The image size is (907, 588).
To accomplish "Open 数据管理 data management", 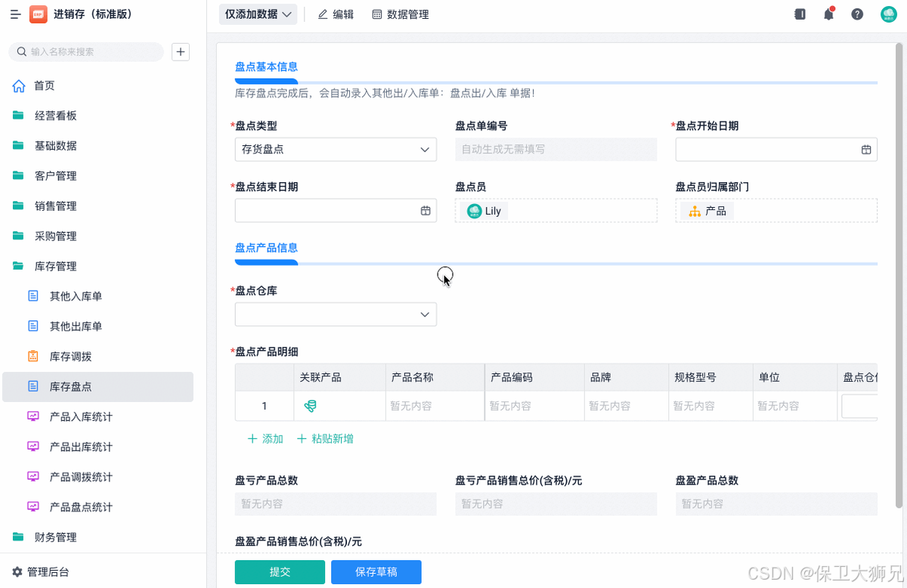I will click(401, 14).
